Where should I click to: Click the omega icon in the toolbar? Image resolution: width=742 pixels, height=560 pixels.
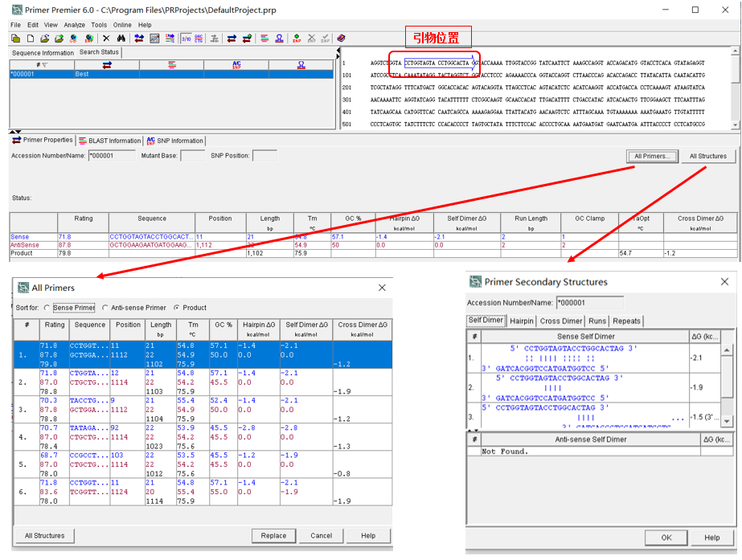(x=279, y=39)
